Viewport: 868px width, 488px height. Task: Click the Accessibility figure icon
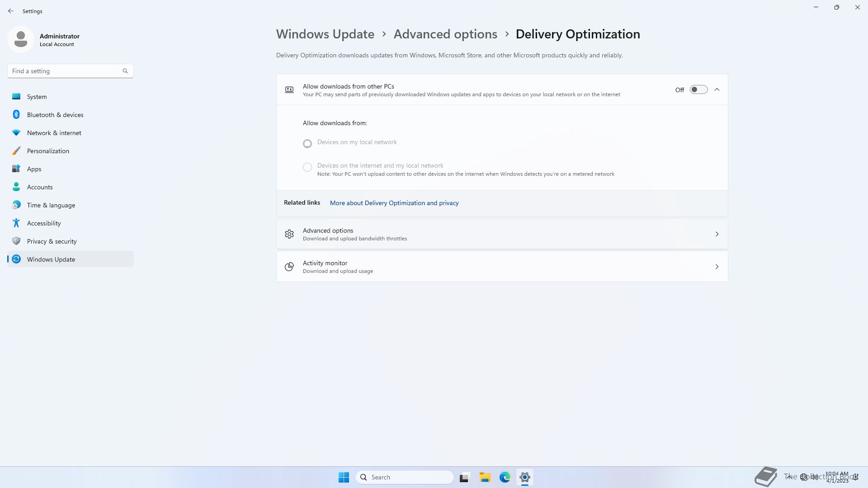16,223
